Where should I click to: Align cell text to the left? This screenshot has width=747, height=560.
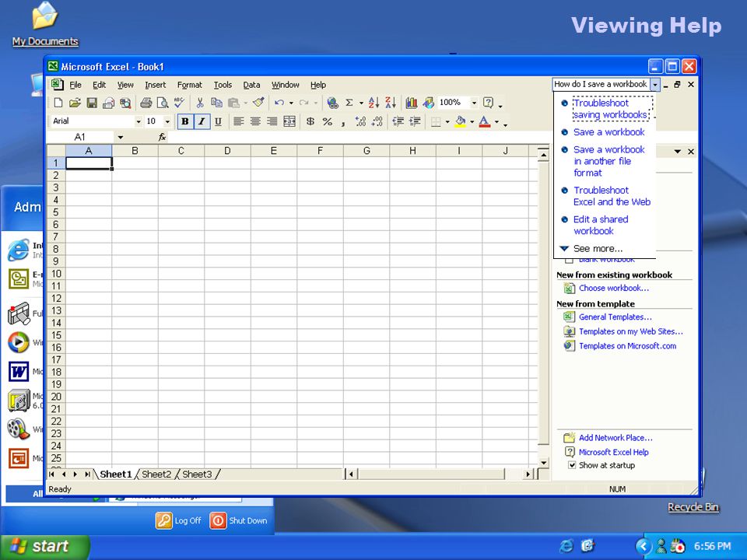point(238,121)
